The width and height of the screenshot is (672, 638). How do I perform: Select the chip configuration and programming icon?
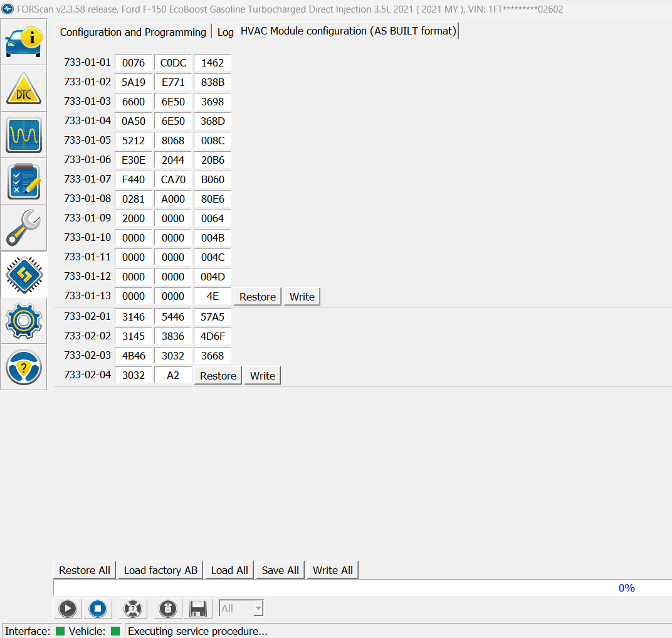[x=24, y=274]
